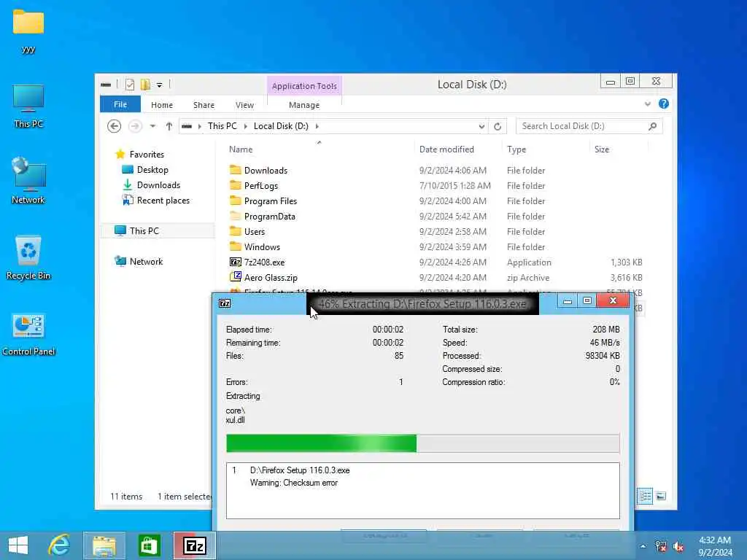Expand This PC breadcrumb arrow
This screenshot has height=560, width=747.
[x=245, y=126]
